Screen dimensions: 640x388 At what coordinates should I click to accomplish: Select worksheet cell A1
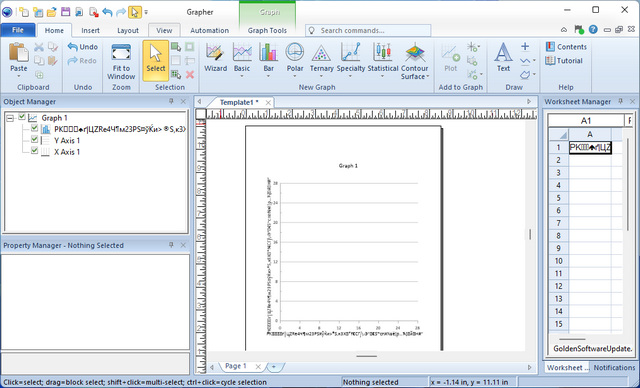pyautogui.click(x=590, y=147)
